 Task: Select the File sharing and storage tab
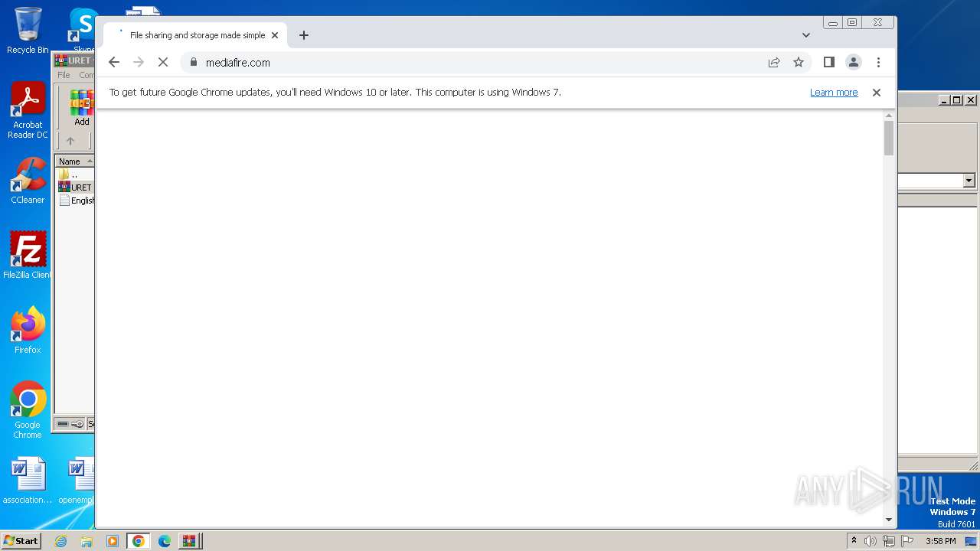[195, 35]
